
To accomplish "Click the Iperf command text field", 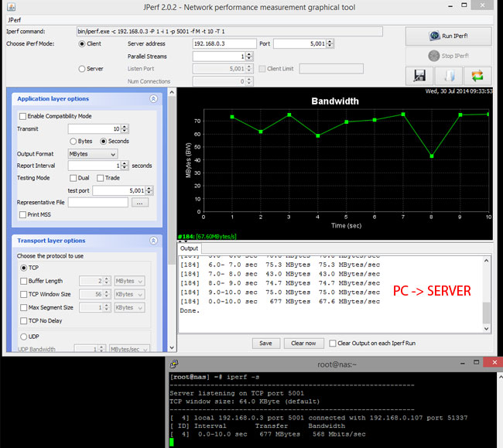I will point(229,32).
